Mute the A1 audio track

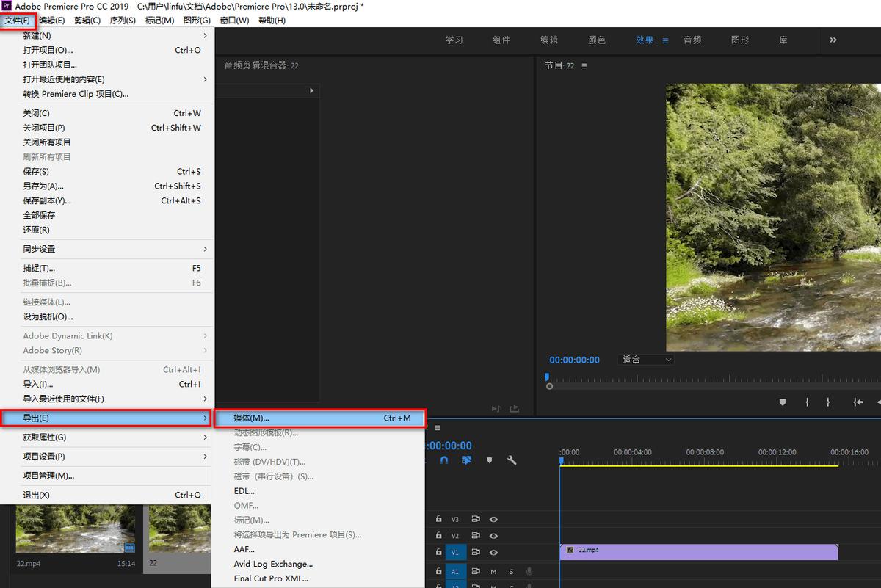tap(493, 572)
